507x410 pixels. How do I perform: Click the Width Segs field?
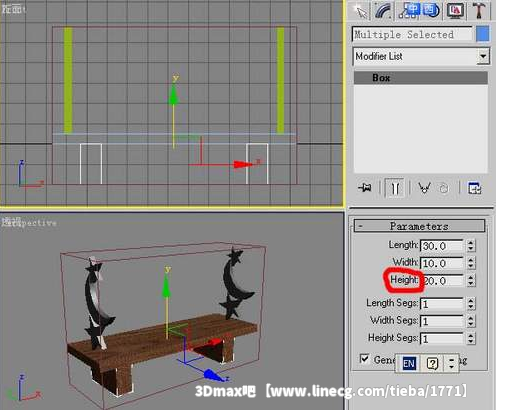click(441, 321)
